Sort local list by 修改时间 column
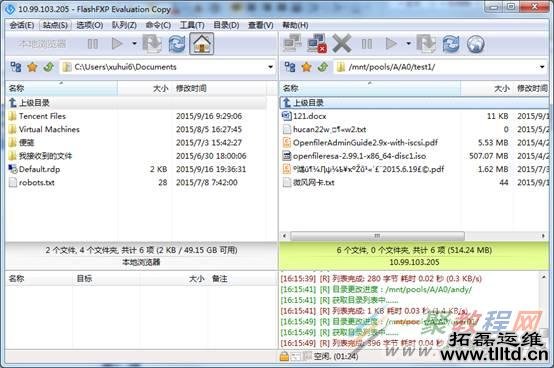The width and height of the screenshot is (554, 368). (219, 88)
